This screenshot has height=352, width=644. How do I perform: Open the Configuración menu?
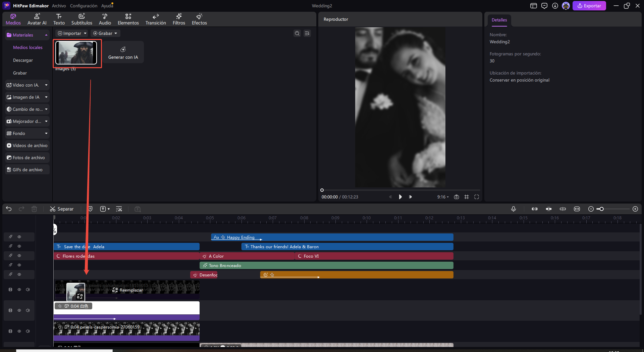83,6
